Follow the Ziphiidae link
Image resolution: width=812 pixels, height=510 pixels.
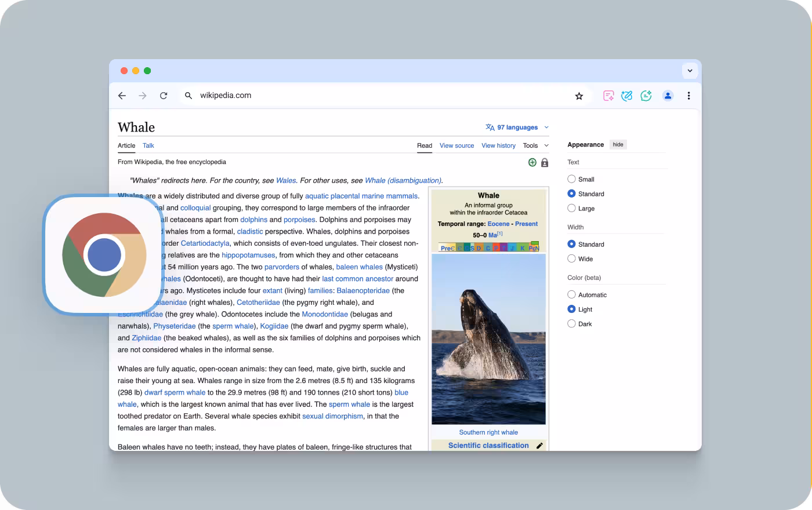[x=147, y=338]
